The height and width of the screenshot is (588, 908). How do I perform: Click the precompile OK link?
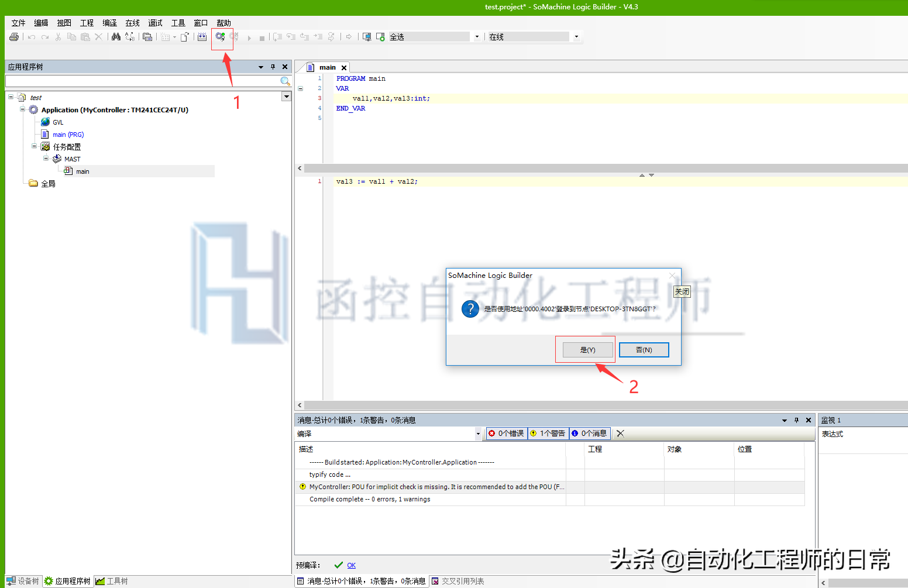tap(351, 565)
